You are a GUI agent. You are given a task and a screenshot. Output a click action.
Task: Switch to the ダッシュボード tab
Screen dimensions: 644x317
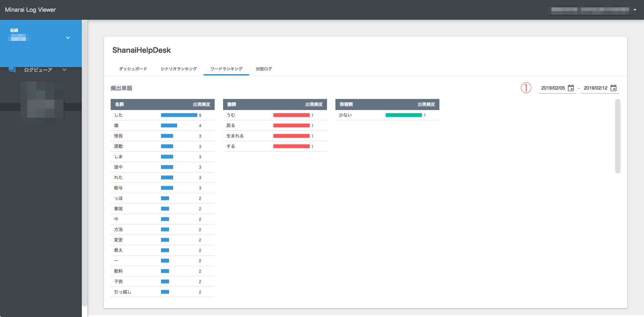[x=133, y=69]
